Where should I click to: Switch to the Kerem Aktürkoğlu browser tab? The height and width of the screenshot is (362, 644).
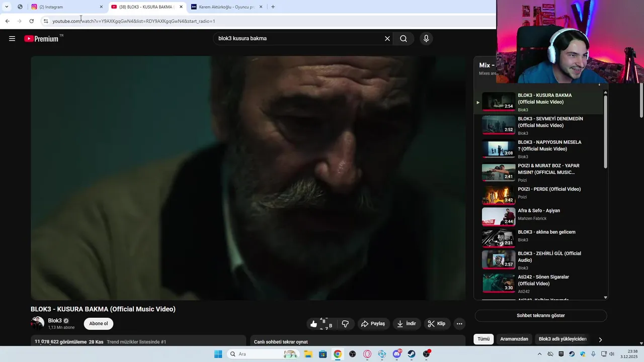(226, 7)
